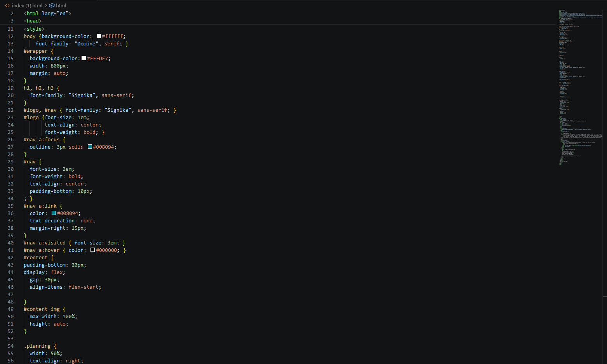Click 'font-size: 2em;' declaration
The height and width of the screenshot is (364, 607).
(x=52, y=169)
